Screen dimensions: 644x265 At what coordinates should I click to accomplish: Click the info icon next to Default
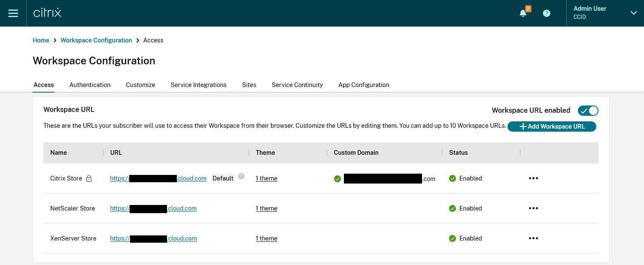(241, 176)
